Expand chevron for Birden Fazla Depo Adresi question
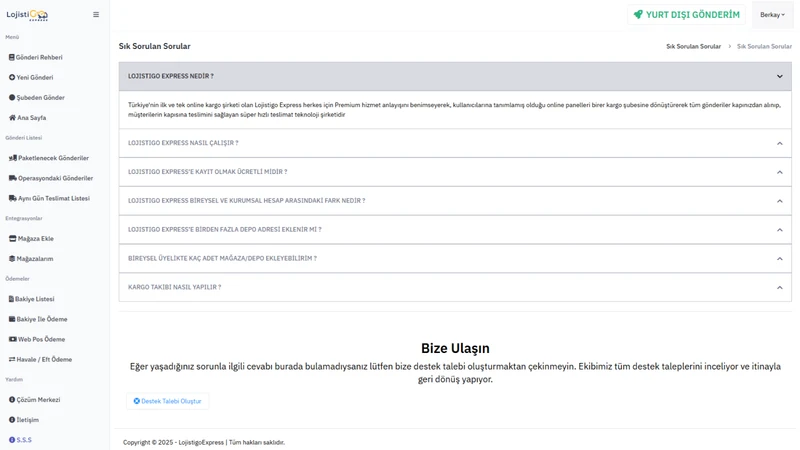 (780, 230)
